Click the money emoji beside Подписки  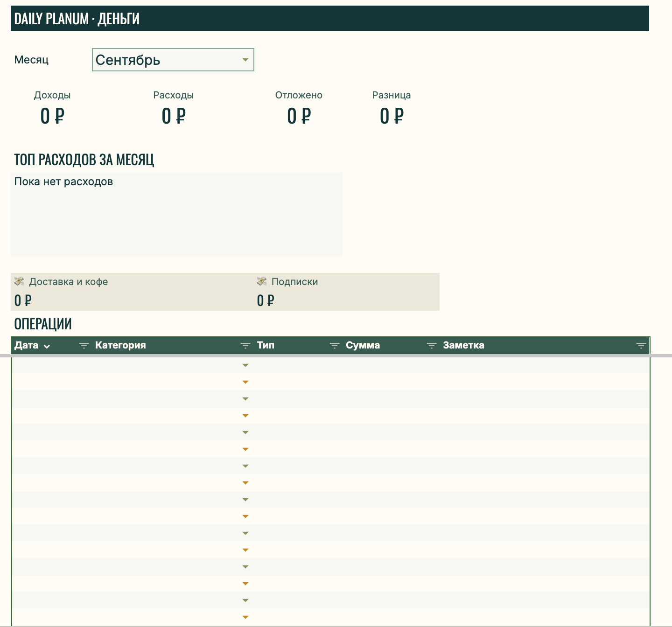coord(262,281)
